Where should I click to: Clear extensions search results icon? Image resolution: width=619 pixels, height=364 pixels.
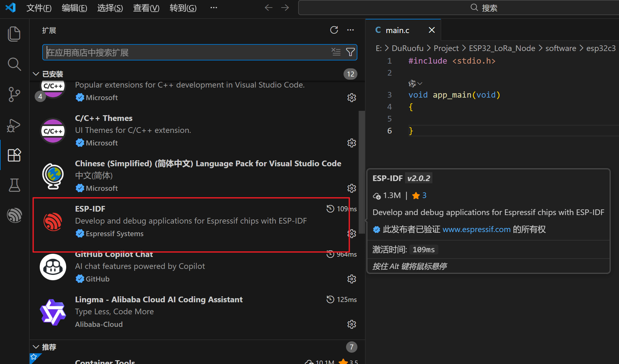pyautogui.click(x=336, y=52)
